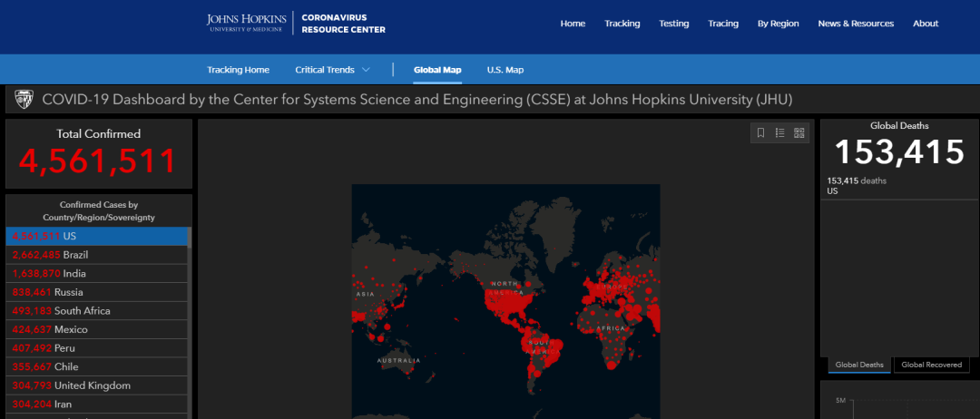Show the map legend list icon
This screenshot has width=980, height=419.
point(779,133)
